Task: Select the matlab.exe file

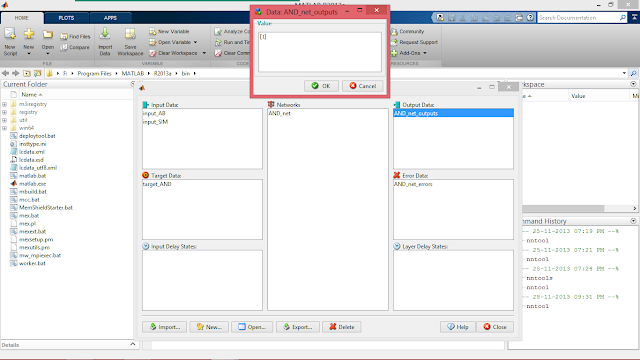Action: pos(33,184)
